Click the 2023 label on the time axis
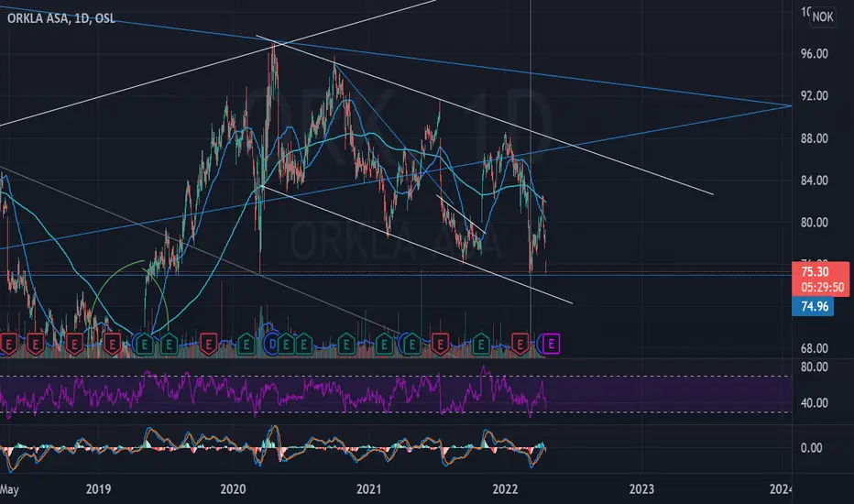Viewport: 854px width, 504px height. click(641, 488)
